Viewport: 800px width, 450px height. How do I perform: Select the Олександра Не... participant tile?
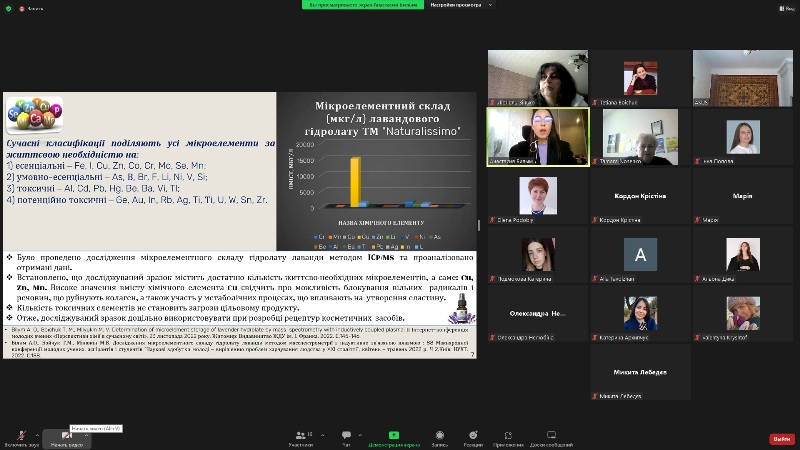click(538, 313)
